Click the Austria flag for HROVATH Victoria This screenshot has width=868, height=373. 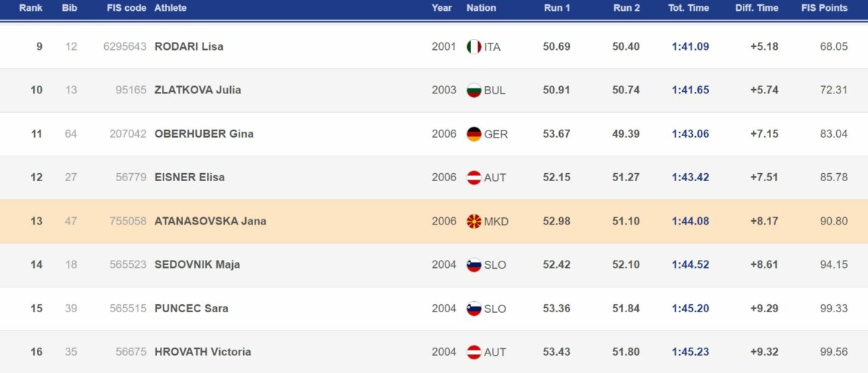pyautogui.click(x=474, y=352)
